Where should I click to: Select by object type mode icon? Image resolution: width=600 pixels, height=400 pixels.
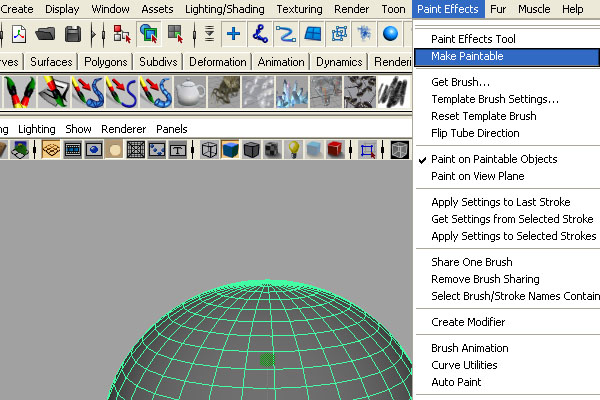click(x=148, y=34)
